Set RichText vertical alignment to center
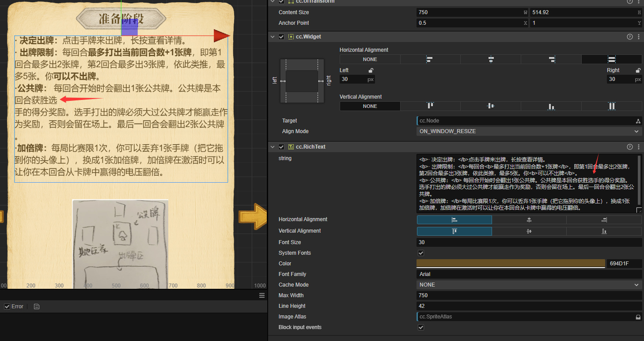 [529, 231]
